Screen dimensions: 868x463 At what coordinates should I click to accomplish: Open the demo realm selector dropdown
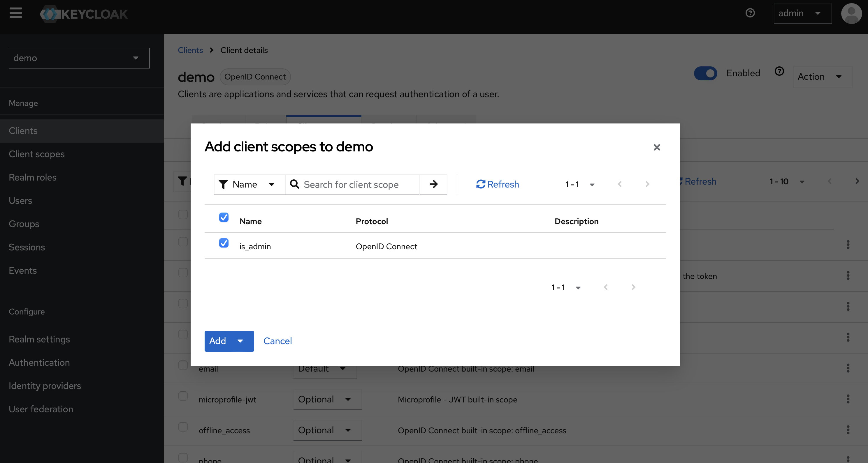(79, 58)
